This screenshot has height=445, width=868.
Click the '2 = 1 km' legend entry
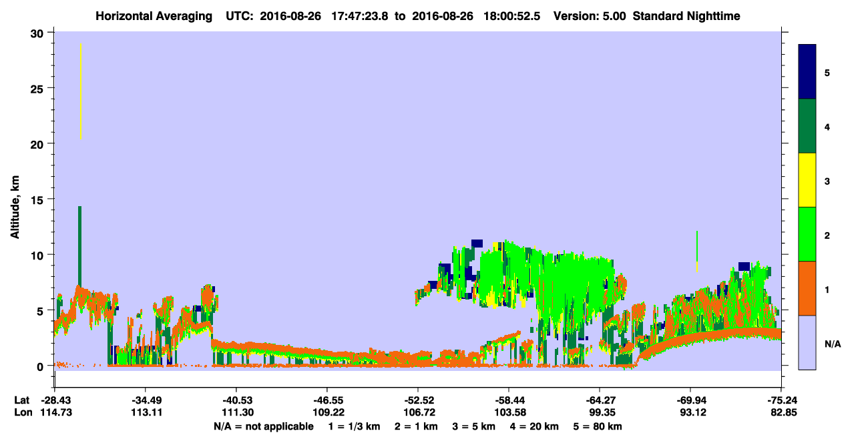click(x=416, y=426)
